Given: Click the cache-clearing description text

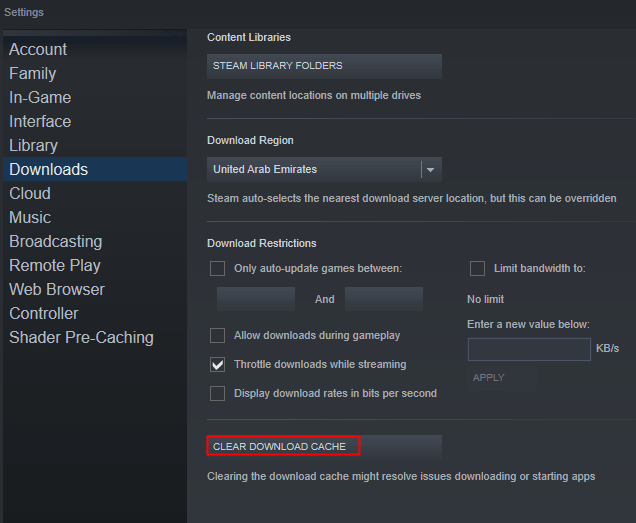Looking at the screenshot, I should coord(401,476).
